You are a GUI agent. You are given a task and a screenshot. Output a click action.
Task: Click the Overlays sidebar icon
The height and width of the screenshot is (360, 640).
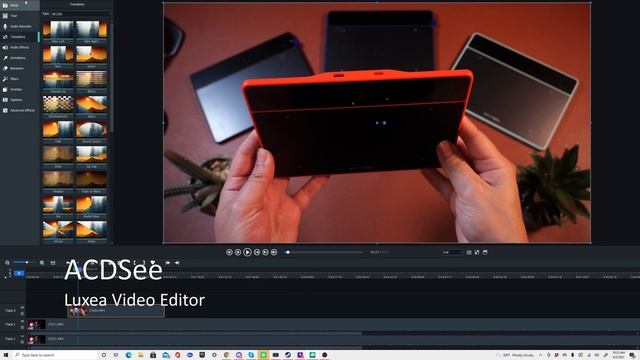tap(5, 89)
